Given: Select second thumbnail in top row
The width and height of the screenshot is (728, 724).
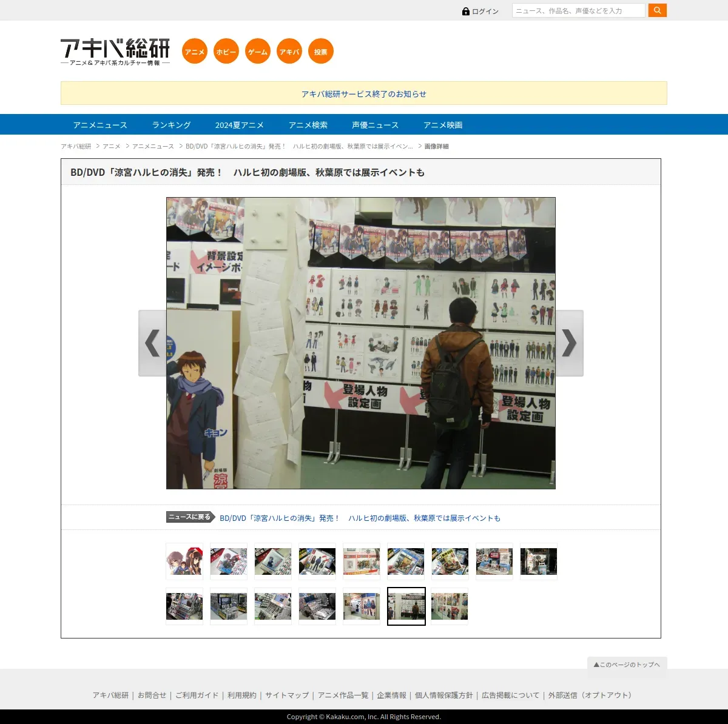Looking at the screenshot, I should coord(229,561).
